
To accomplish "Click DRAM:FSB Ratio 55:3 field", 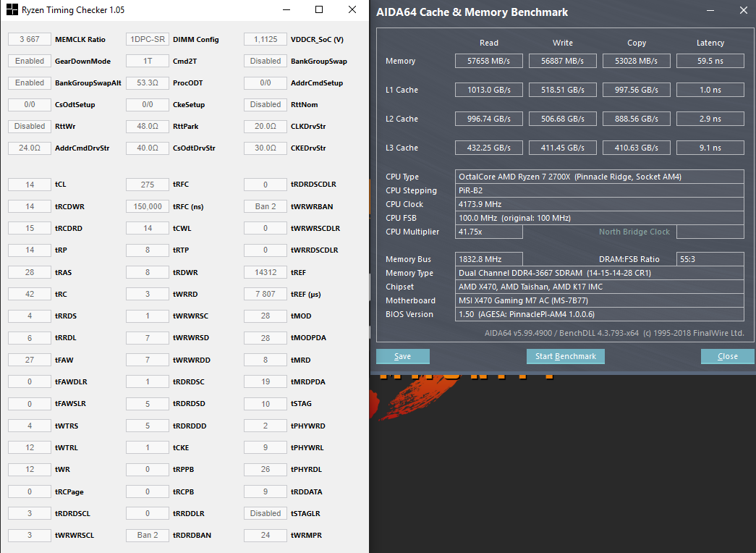I will pos(710,259).
